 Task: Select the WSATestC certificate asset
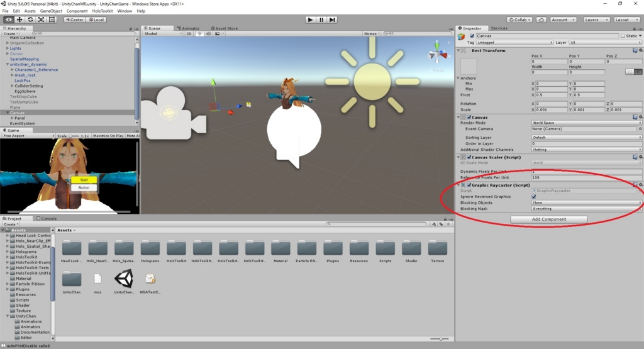tap(150, 279)
